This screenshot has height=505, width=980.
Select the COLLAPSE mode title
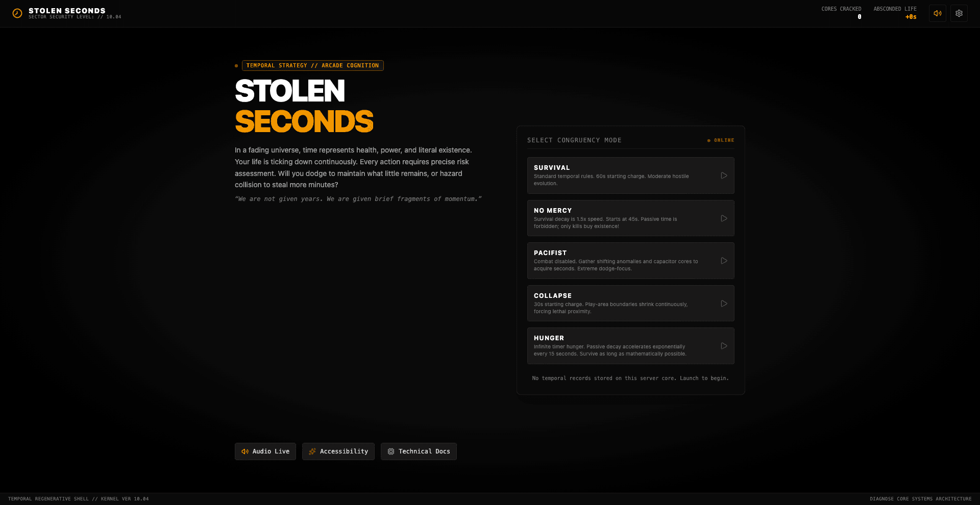(x=553, y=296)
